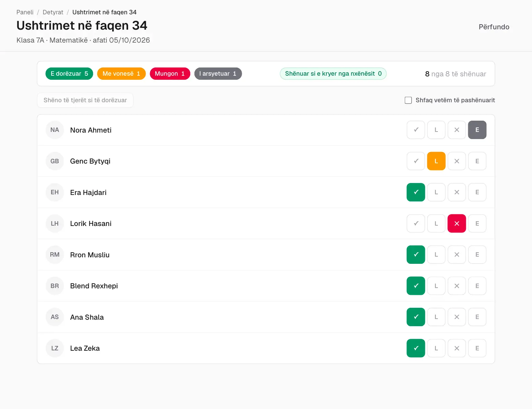Click the green checkmark for Blend Rexhepi
This screenshot has width=532, height=409.
(x=416, y=286)
